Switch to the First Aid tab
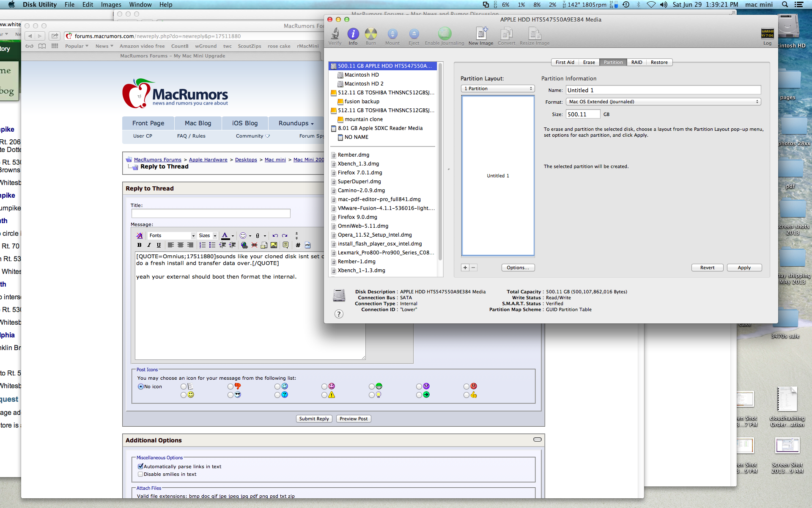Screen dimensions: 812x508 click(x=565, y=62)
